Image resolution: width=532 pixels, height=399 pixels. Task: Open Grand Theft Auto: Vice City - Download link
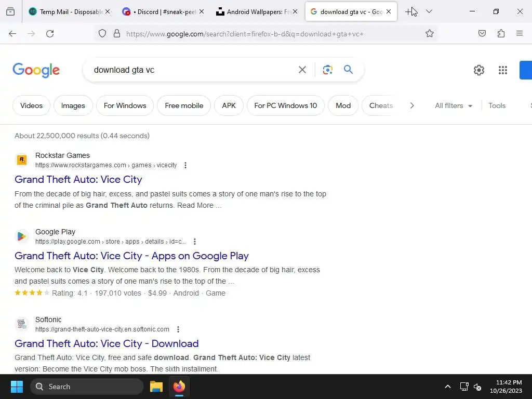coord(107,343)
